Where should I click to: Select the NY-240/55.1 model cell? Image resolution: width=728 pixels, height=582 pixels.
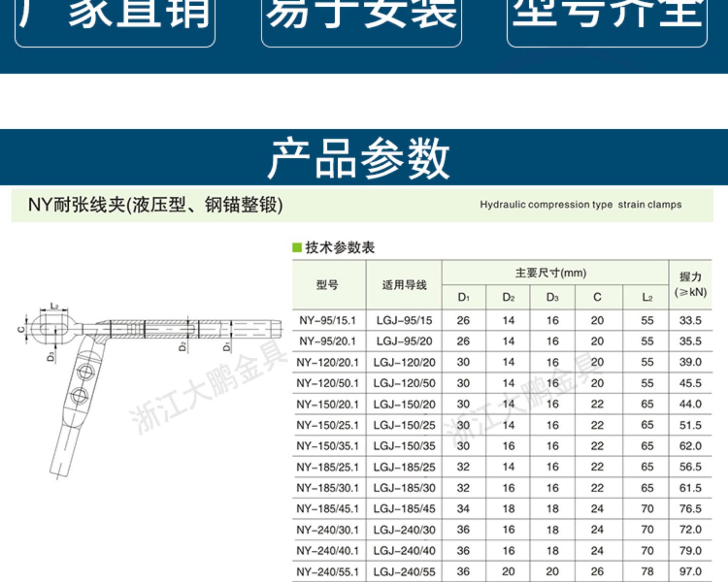click(x=328, y=572)
